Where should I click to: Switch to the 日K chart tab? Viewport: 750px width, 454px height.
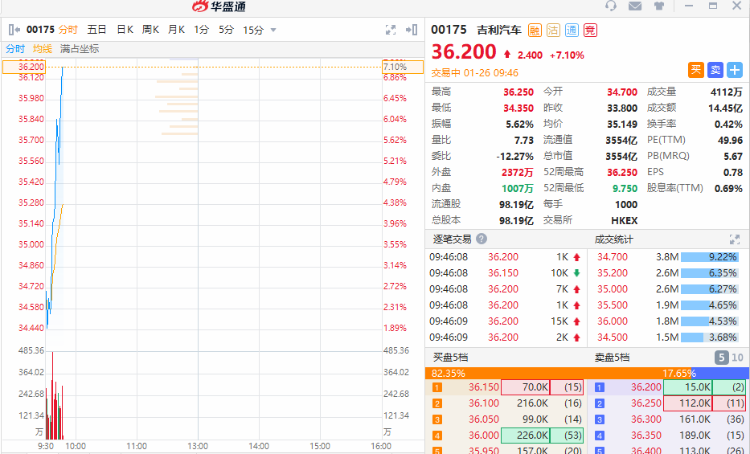125,30
